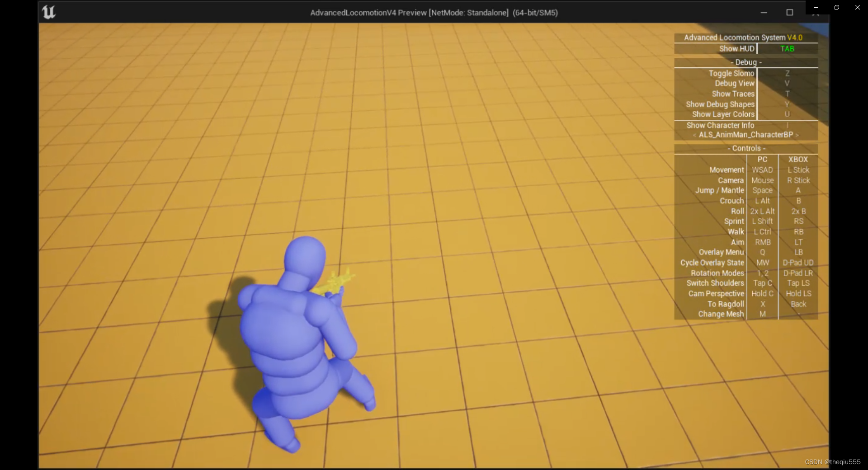This screenshot has height=470, width=868.
Task: Click the "D-Pad UD" binding
Action: pyautogui.click(x=798, y=263)
